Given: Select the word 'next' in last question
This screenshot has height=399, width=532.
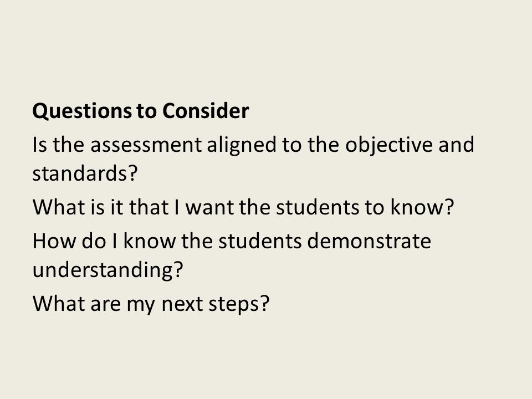Looking at the screenshot, I should 182,304.
